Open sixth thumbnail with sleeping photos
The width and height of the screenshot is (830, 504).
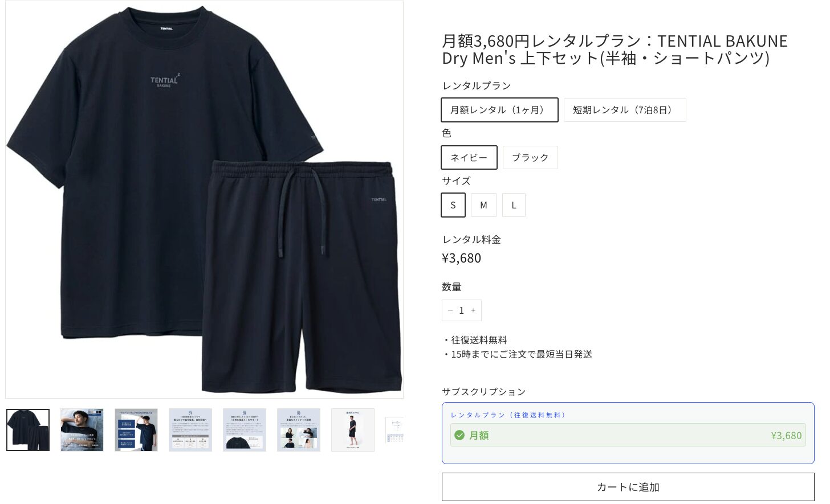[299, 430]
